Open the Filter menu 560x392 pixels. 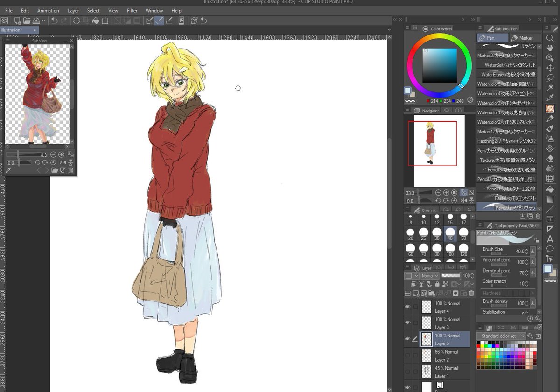pos(132,10)
